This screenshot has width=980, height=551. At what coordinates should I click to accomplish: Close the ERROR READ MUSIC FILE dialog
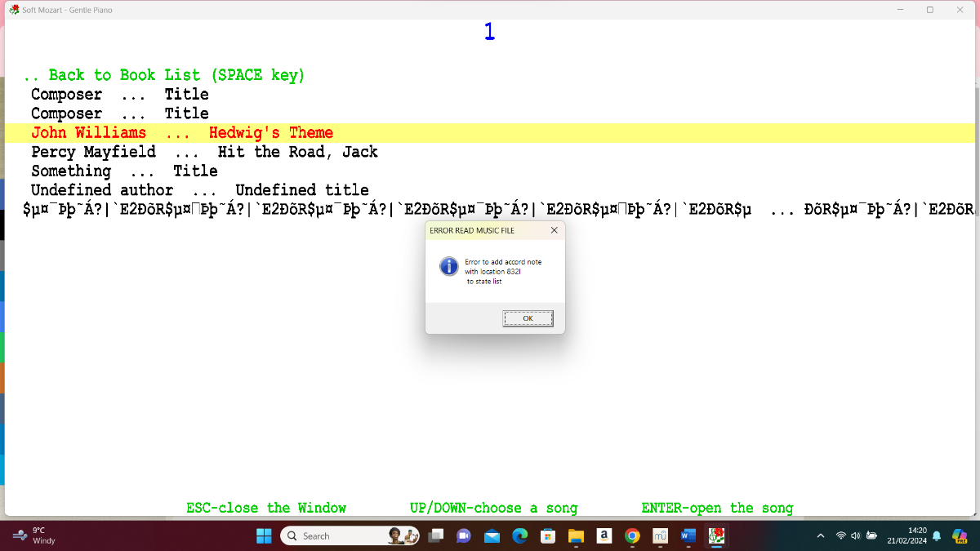[x=554, y=230]
